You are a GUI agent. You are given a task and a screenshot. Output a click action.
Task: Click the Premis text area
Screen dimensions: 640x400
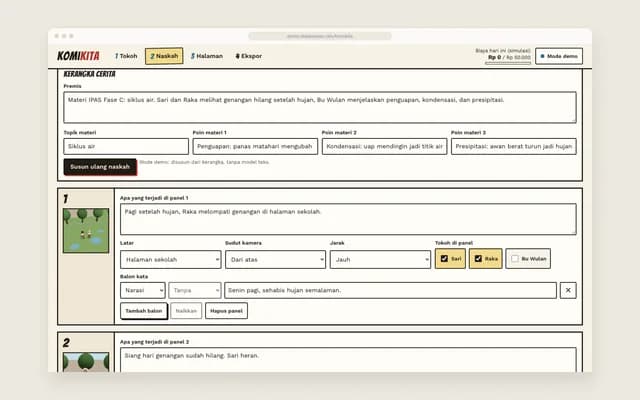320,107
